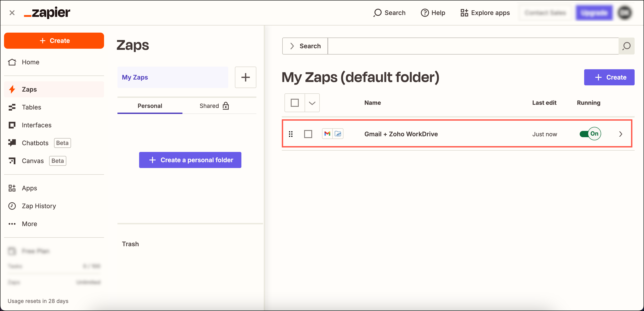Image resolution: width=644 pixels, height=311 pixels.
Task: Click the Gmail app icon
Action: (x=327, y=134)
